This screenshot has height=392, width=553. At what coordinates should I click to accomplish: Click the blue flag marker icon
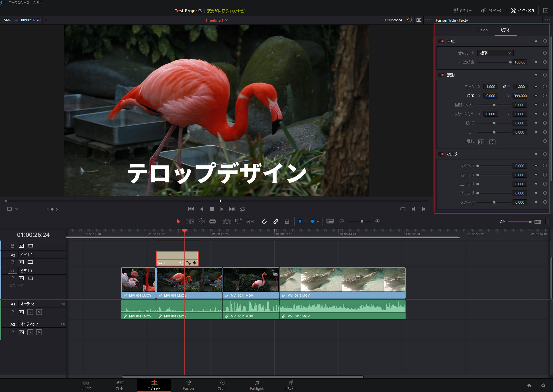(300, 221)
